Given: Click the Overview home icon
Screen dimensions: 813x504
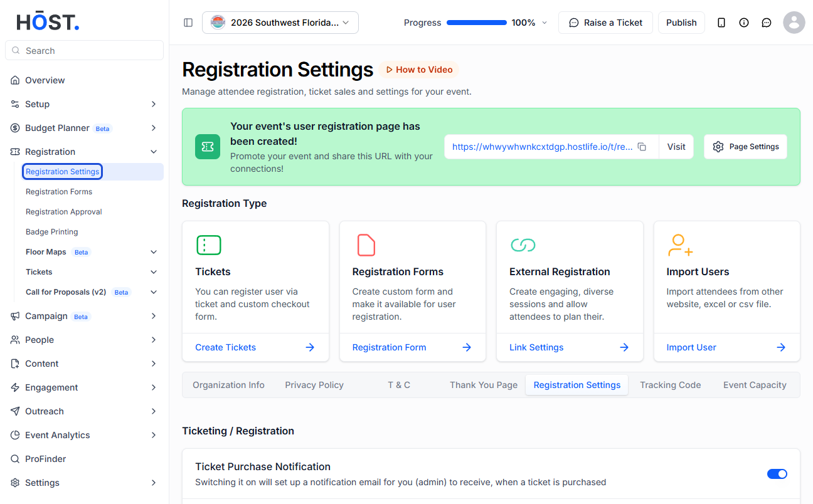Looking at the screenshot, I should [15, 80].
